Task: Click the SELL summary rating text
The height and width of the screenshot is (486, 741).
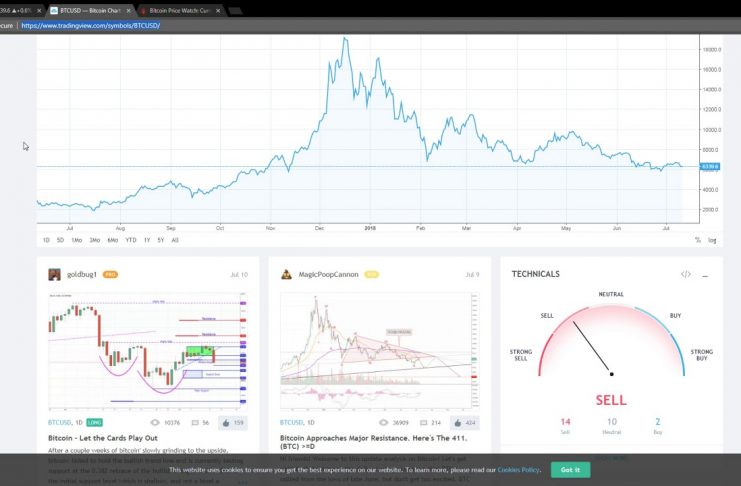Action: [611, 400]
